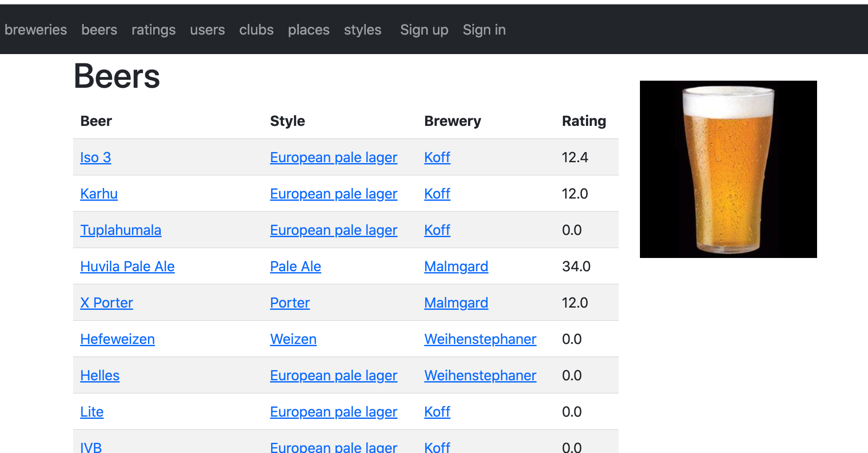868x453 pixels.
Task: Open European pale lager style for Karhu
Action: point(333,194)
